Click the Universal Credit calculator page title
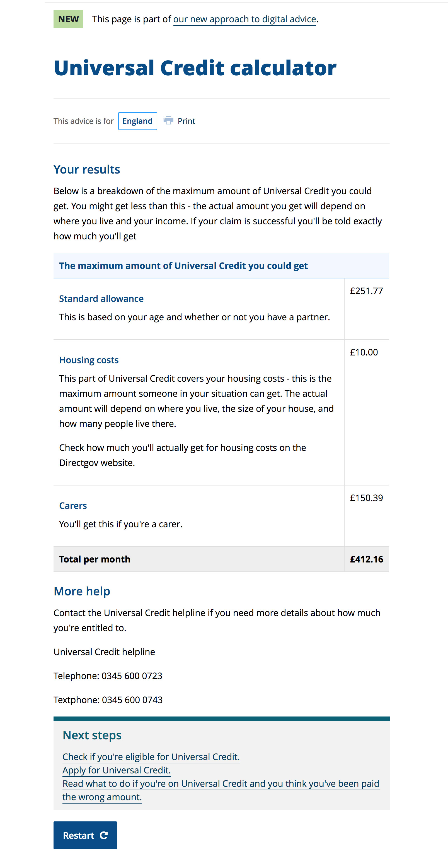Image resolution: width=448 pixels, height=868 pixels. [195, 68]
